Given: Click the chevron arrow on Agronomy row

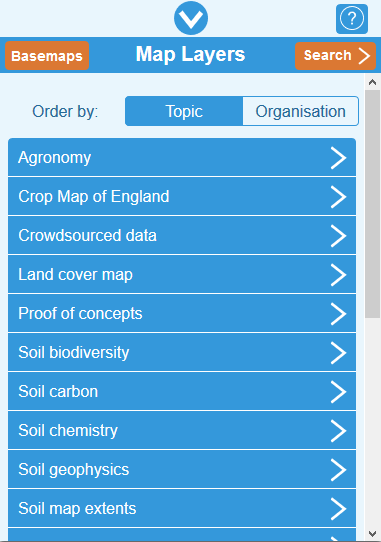Looking at the screenshot, I should pos(338,158).
